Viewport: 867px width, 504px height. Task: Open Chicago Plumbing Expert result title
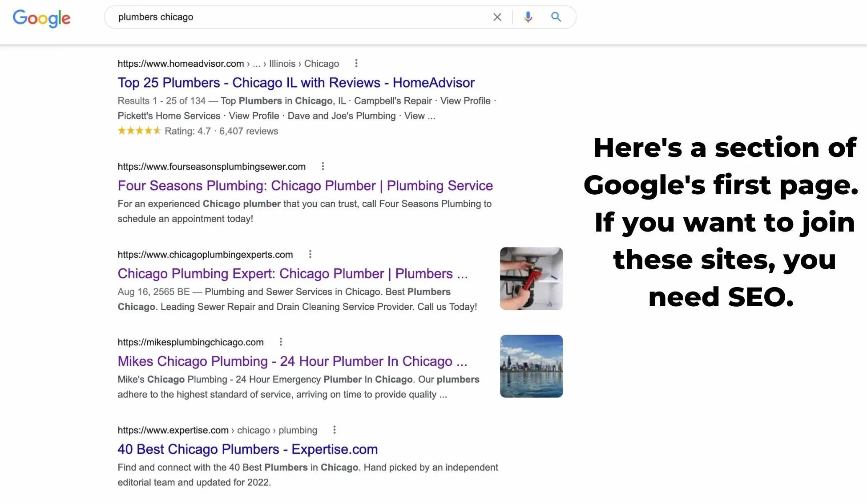[292, 274]
